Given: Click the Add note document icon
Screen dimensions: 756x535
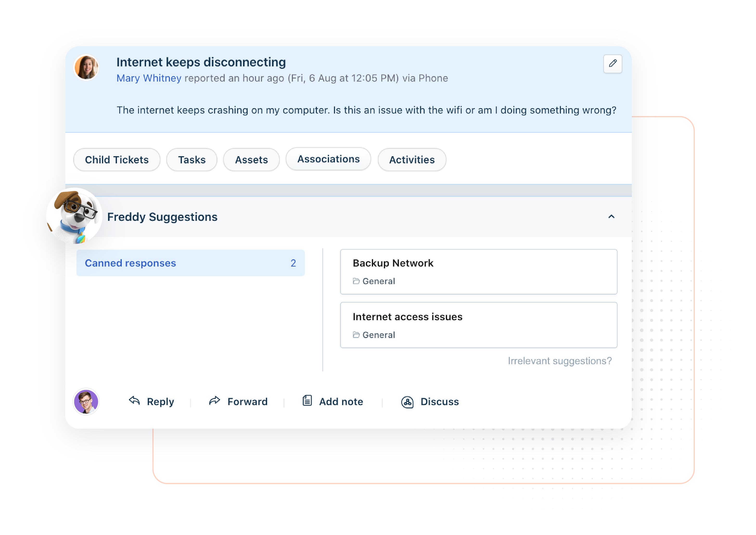Looking at the screenshot, I should [307, 401].
